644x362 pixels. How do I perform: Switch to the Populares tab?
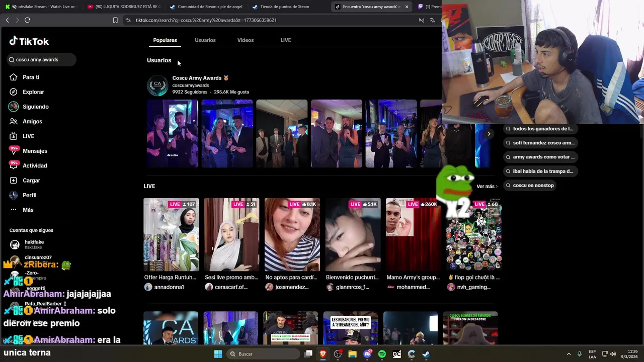pyautogui.click(x=165, y=40)
